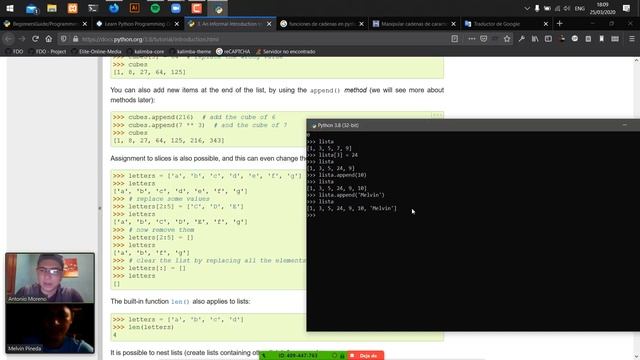Go forward in browser history
Screen dimensions: 640x360
click(22, 39)
